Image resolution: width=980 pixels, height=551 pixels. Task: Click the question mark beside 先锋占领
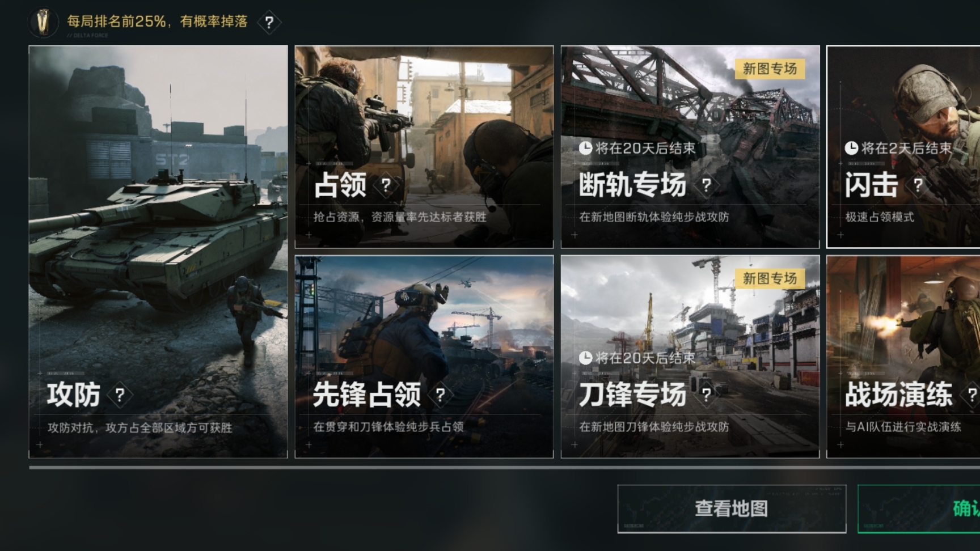click(x=440, y=395)
